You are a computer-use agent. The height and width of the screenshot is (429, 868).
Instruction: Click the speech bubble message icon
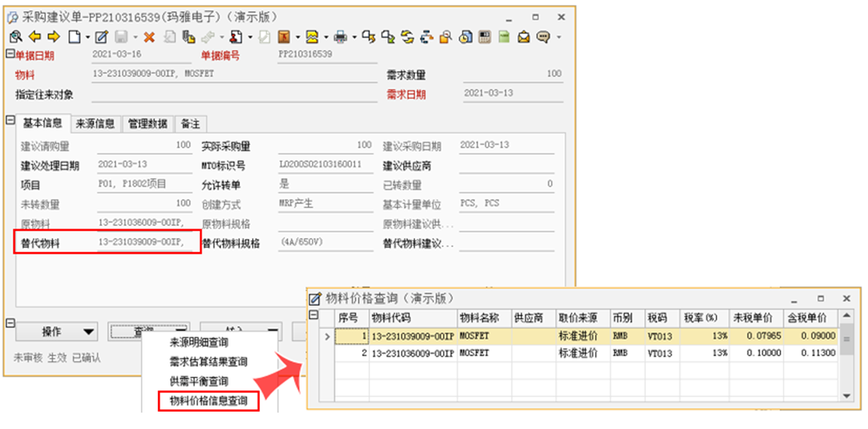(x=541, y=37)
